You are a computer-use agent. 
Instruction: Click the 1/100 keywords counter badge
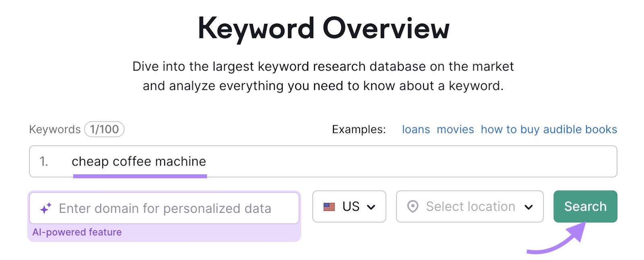click(x=104, y=129)
